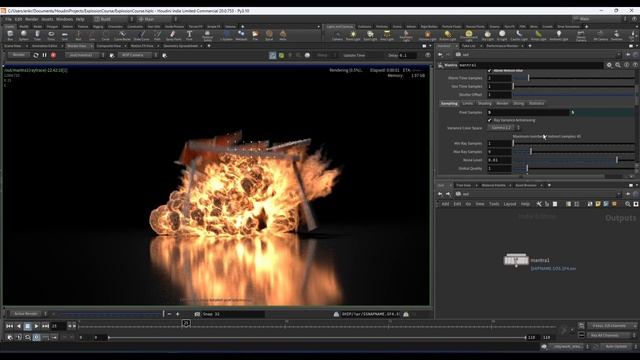Open the Active Render dropdown
This screenshot has height=360, width=640.
click(x=29, y=314)
